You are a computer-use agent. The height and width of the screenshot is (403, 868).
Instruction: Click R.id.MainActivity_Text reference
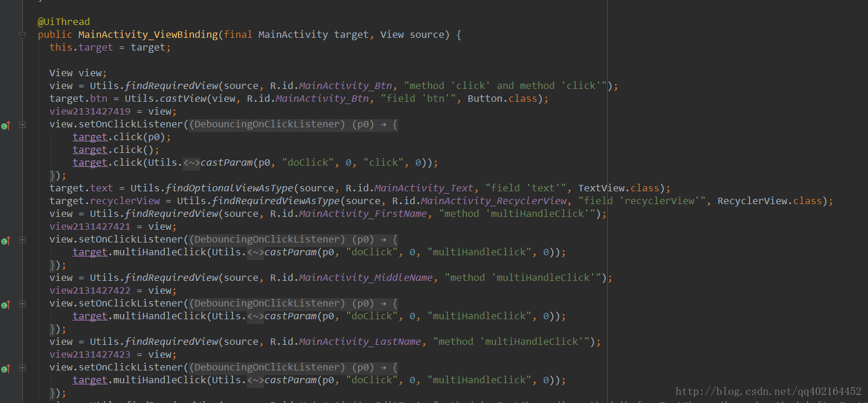tap(410, 188)
